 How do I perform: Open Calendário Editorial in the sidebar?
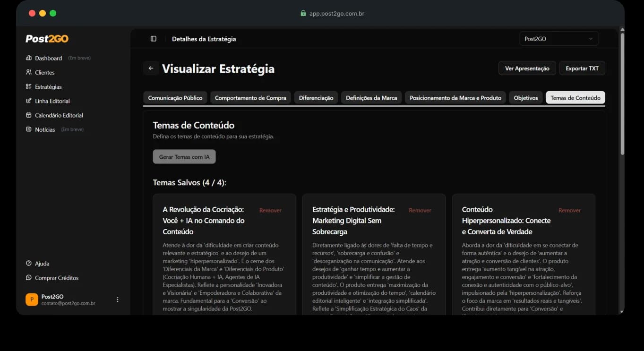(59, 115)
